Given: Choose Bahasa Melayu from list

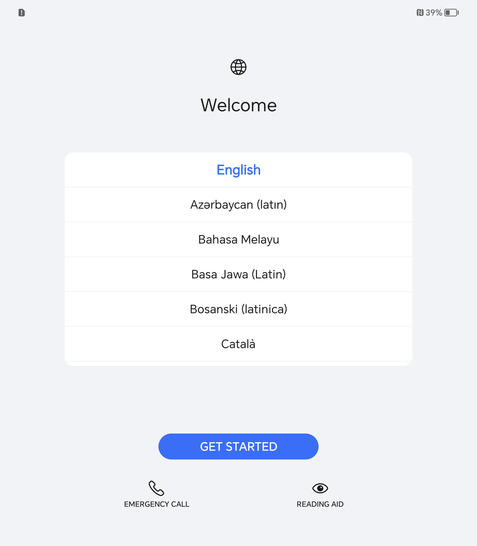Looking at the screenshot, I should 238,240.
